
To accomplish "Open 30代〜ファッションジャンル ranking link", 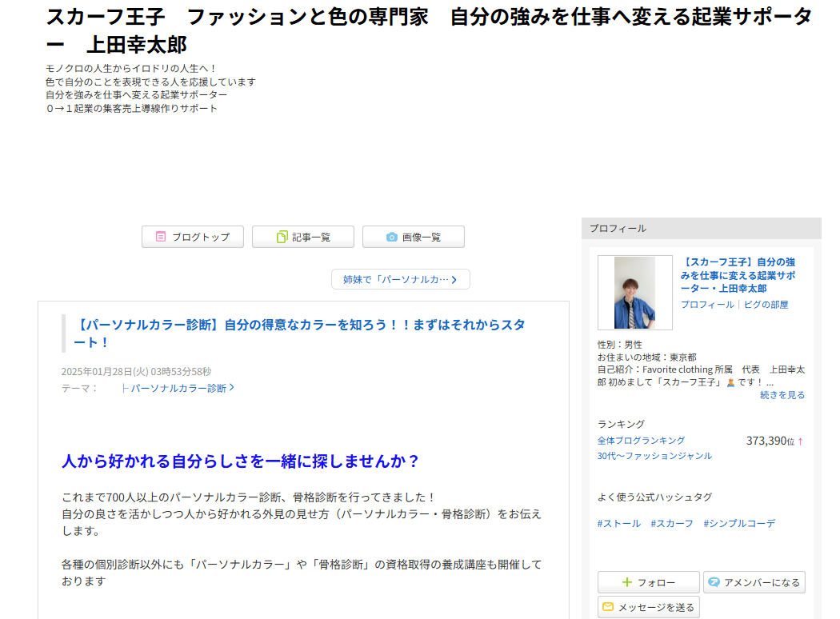I will click(654, 456).
